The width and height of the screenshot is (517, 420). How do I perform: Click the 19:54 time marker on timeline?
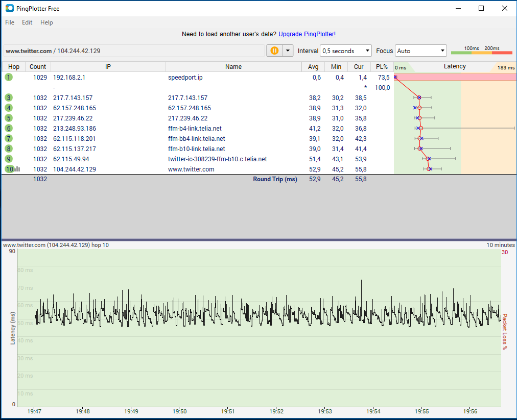tap(373, 411)
